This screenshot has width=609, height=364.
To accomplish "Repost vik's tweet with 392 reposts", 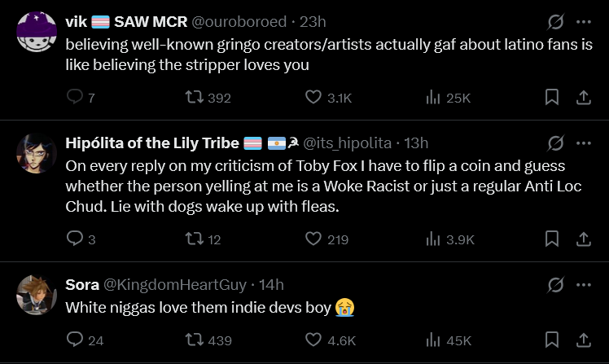I will 195,98.
